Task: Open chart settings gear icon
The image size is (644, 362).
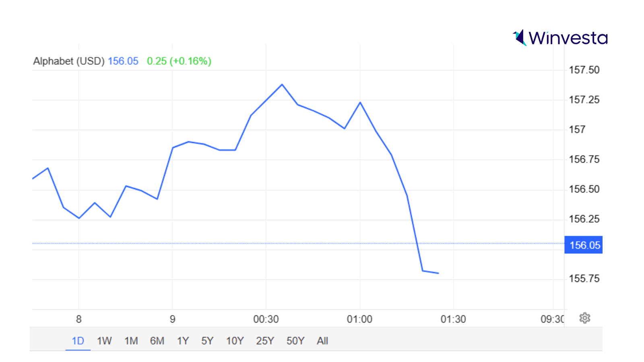Action: (584, 318)
